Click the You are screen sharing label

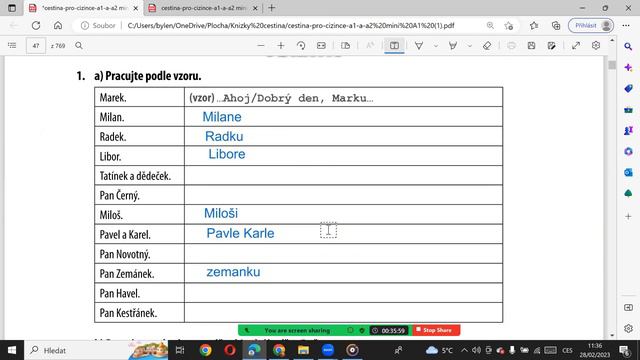pos(297,330)
